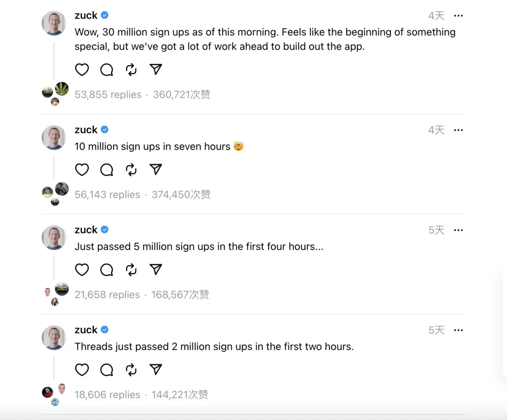Open three-dot menu on 5 million post
This screenshot has width=507, height=420.
click(458, 230)
